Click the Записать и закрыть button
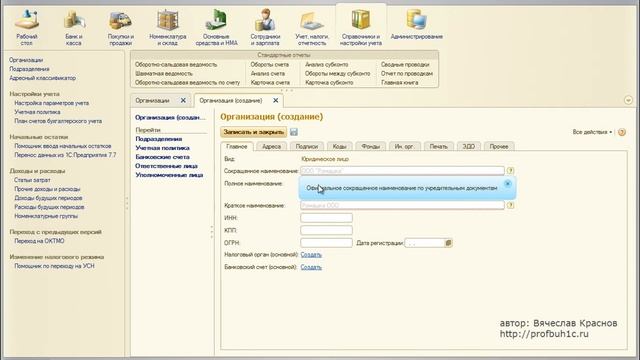 253,132
